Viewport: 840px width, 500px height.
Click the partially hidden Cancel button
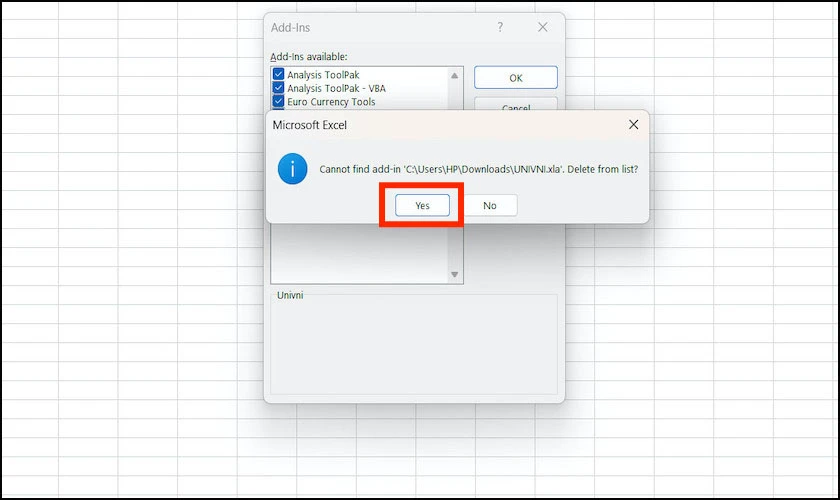click(515, 105)
